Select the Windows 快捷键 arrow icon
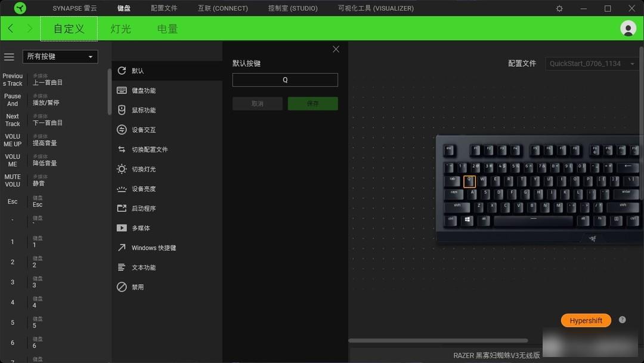This screenshot has height=363, width=644. (x=122, y=248)
